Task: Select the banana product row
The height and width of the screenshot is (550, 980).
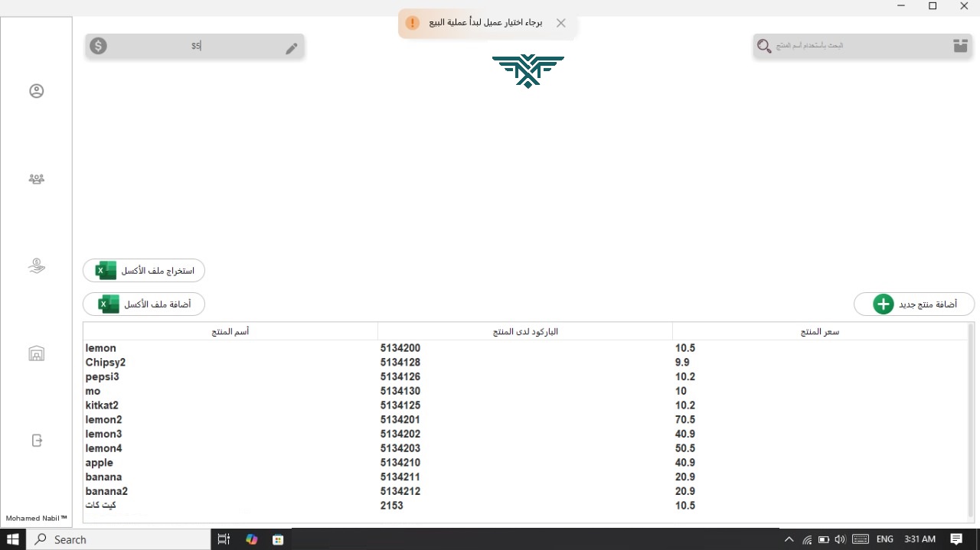Action: pyautogui.click(x=525, y=477)
